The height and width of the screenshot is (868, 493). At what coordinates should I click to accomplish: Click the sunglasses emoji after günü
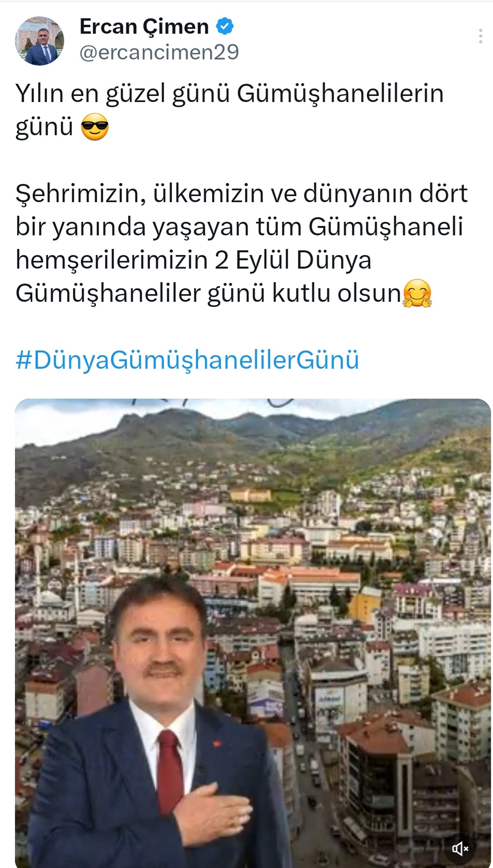(95, 127)
